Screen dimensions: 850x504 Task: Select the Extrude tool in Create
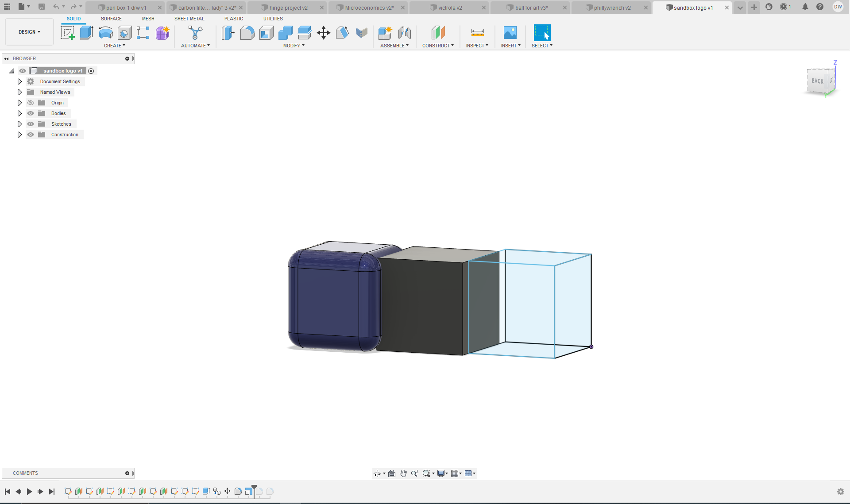(87, 33)
